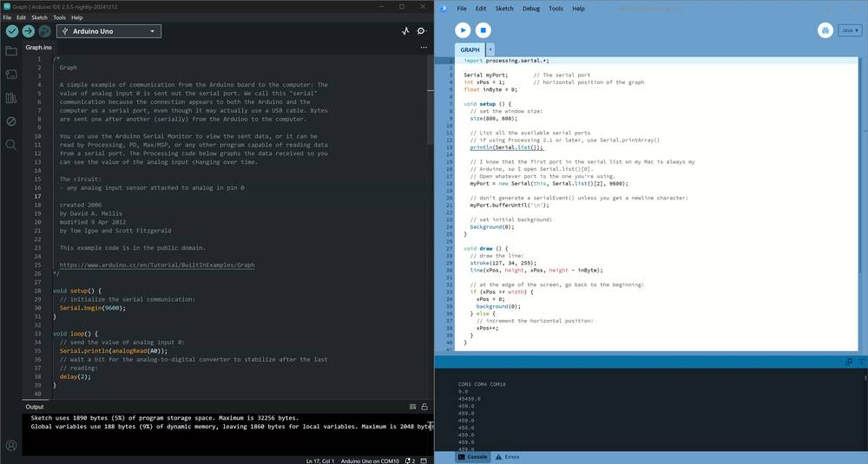Open the Tools menu in Processing
This screenshot has height=464, width=868.
click(x=556, y=9)
